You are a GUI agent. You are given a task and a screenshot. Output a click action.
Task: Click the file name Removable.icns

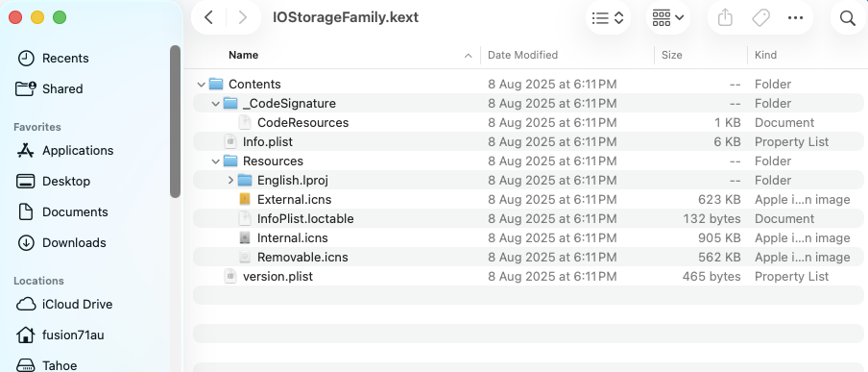click(302, 258)
